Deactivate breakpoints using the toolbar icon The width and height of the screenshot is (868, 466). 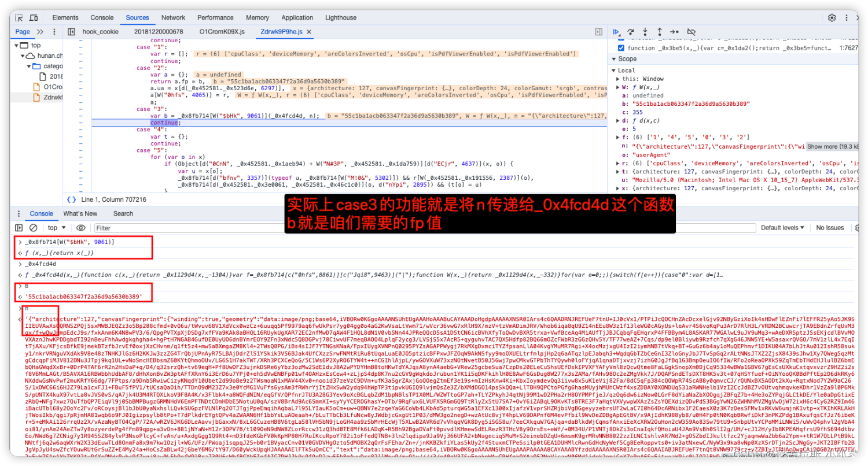tap(690, 32)
